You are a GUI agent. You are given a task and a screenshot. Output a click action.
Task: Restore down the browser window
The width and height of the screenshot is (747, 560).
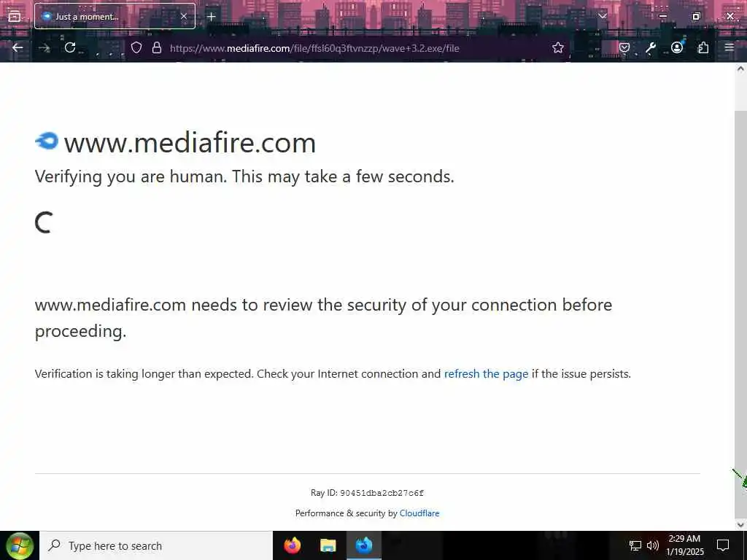click(696, 16)
